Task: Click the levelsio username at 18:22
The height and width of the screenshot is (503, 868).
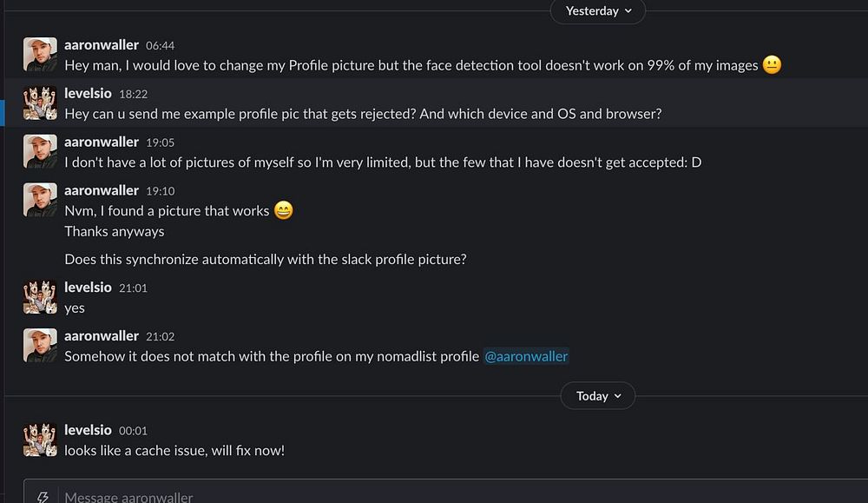Action: click(x=88, y=94)
